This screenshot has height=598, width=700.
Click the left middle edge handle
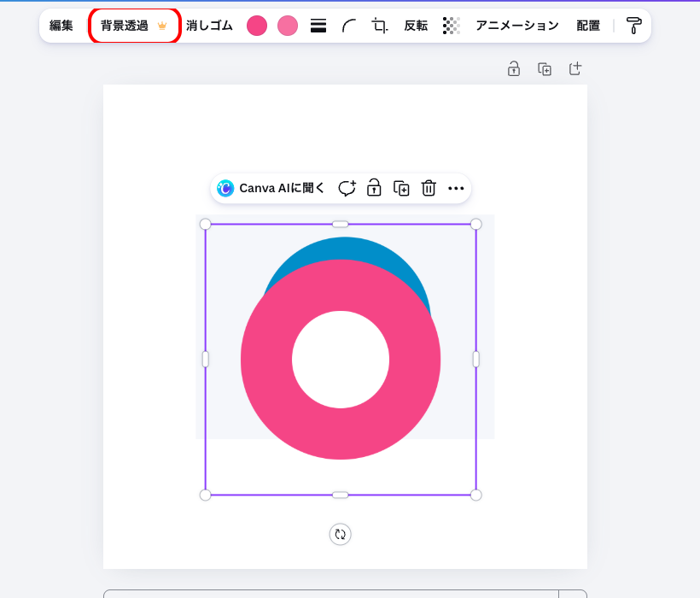tap(206, 359)
